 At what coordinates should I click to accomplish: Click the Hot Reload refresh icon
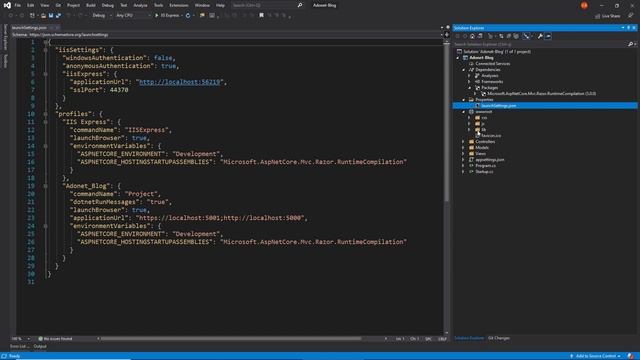pos(188,16)
